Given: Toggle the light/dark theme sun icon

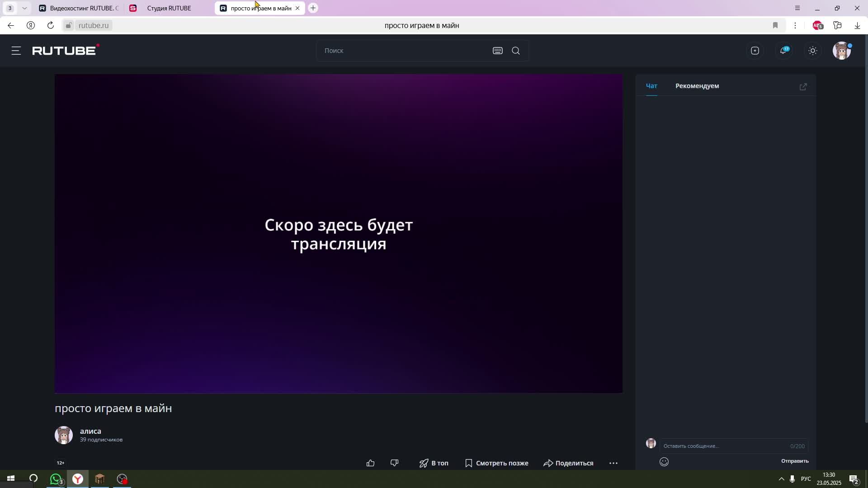Looking at the screenshot, I should tap(812, 51).
